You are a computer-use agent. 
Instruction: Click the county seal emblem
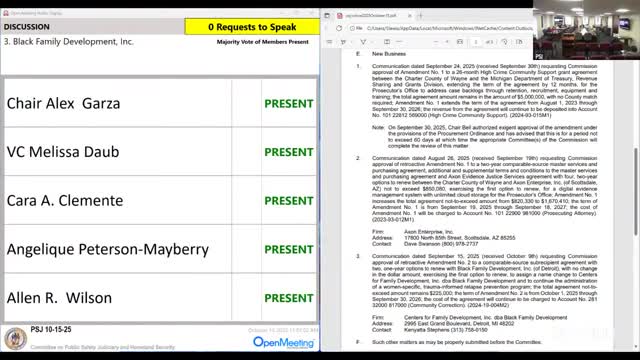point(16,338)
